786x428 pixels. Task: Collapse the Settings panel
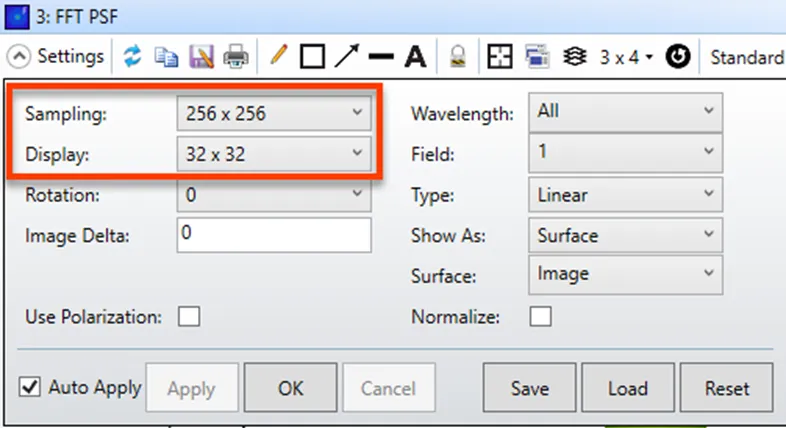(x=59, y=57)
